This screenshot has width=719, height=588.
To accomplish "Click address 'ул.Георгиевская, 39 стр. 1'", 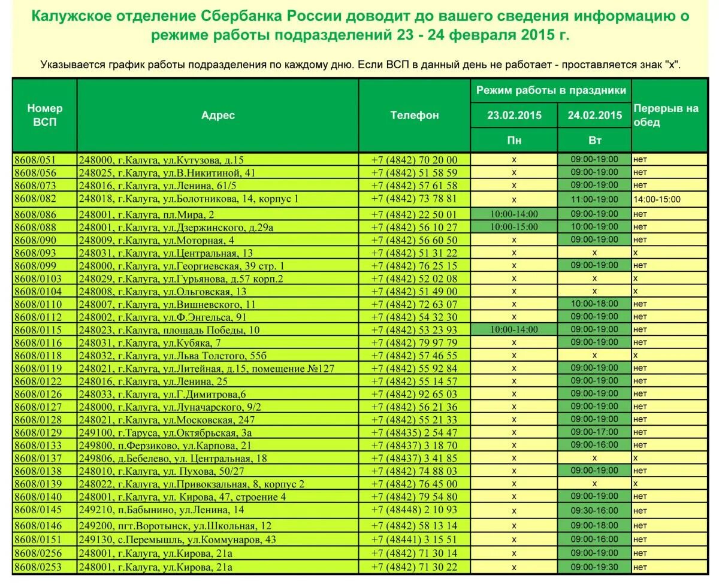I will click(x=223, y=266).
